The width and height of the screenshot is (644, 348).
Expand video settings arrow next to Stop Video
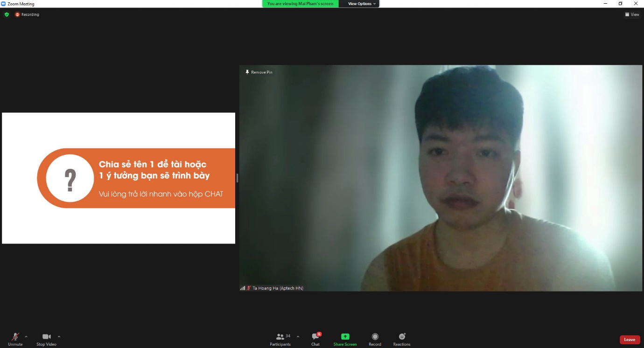pyautogui.click(x=59, y=336)
